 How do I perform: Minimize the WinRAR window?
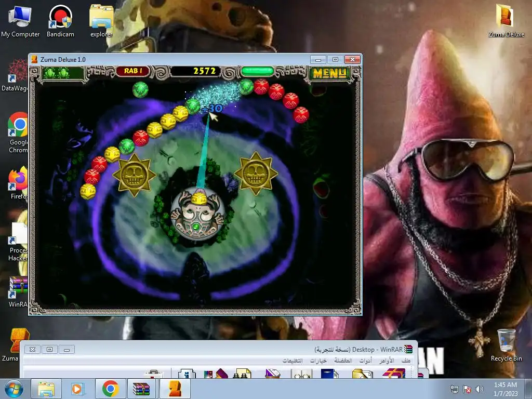pyautogui.click(x=67, y=350)
